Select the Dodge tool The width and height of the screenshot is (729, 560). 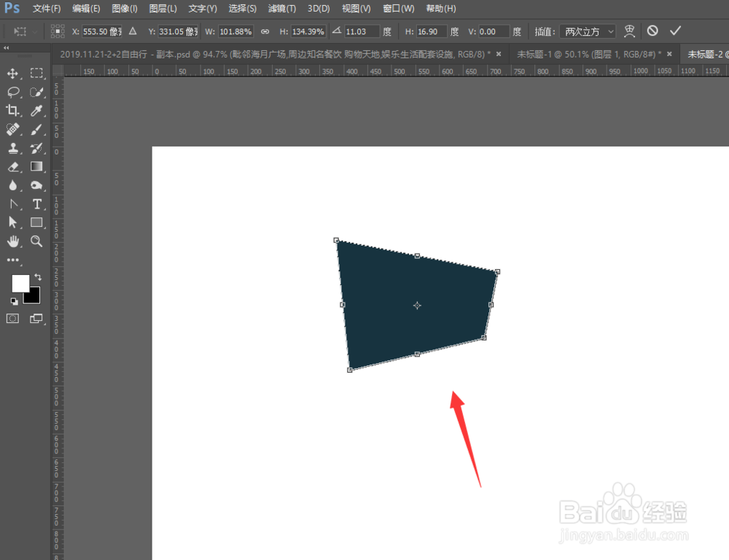pyautogui.click(x=36, y=185)
